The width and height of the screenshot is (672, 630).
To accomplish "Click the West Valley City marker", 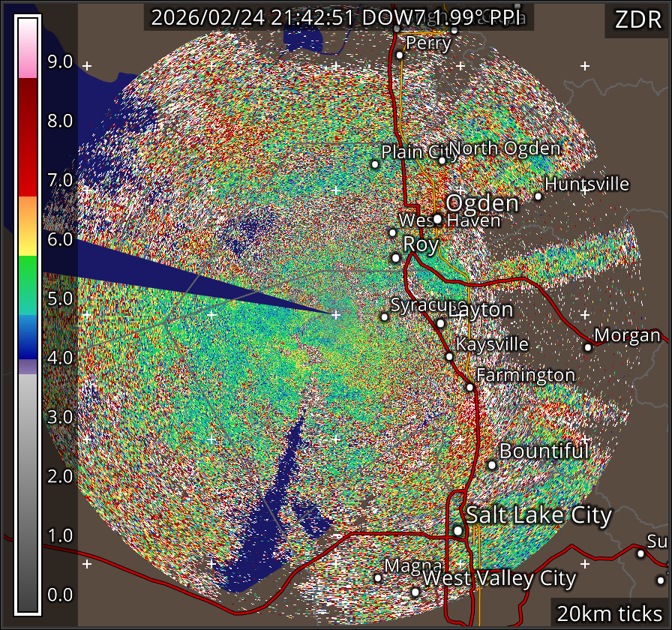I will (415, 592).
